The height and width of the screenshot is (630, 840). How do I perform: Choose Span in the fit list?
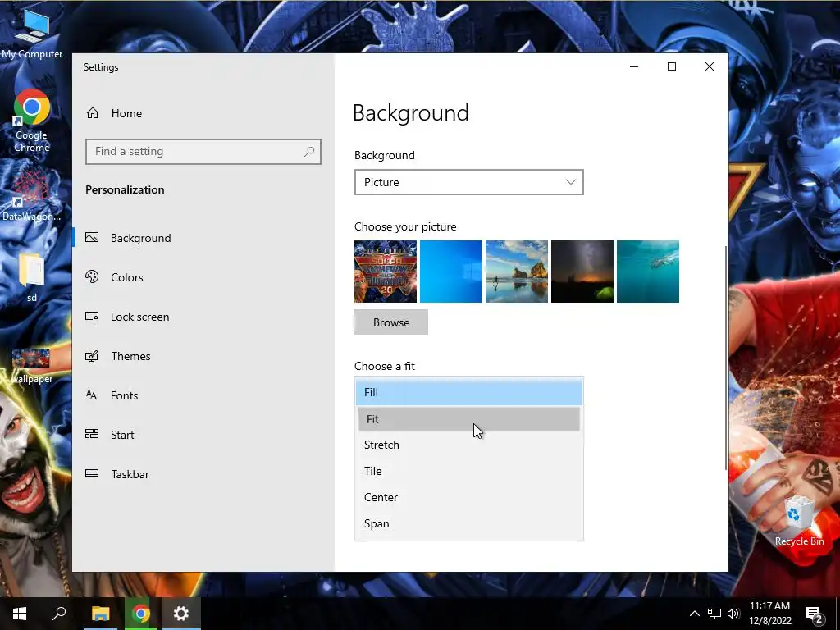(468, 523)
